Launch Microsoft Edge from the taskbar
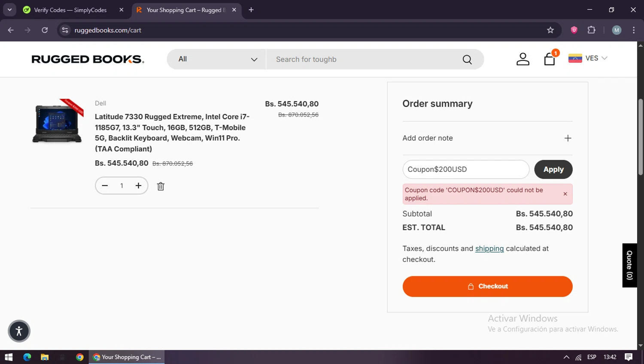This screenshot has width=644, height=364. 27,357
